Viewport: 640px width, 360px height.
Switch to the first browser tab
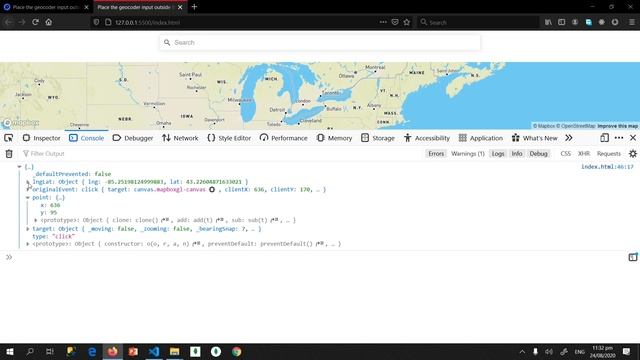tap(46, 7)
